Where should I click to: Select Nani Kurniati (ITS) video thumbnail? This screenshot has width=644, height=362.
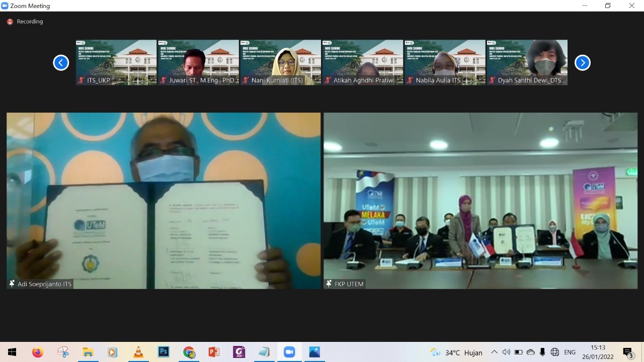coord(280,62)
